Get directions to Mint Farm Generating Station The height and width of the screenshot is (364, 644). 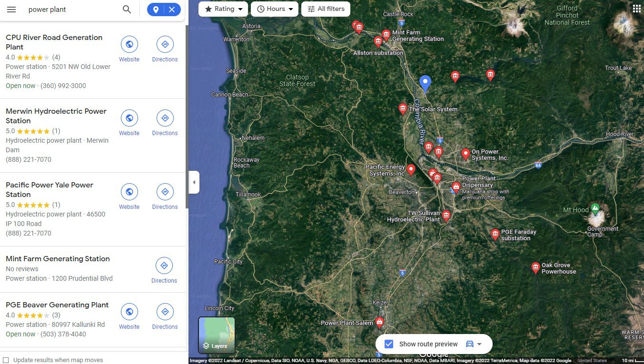tap(164, 270)
